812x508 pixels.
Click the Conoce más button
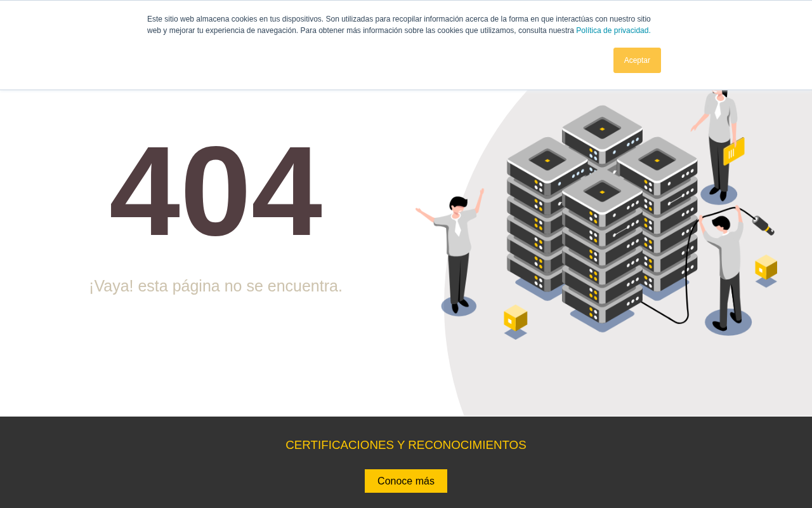coord(406,481)
